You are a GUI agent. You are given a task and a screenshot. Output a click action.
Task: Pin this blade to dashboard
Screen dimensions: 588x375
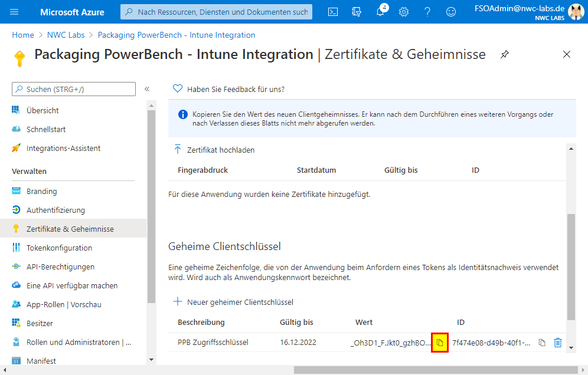coord(505,55)
